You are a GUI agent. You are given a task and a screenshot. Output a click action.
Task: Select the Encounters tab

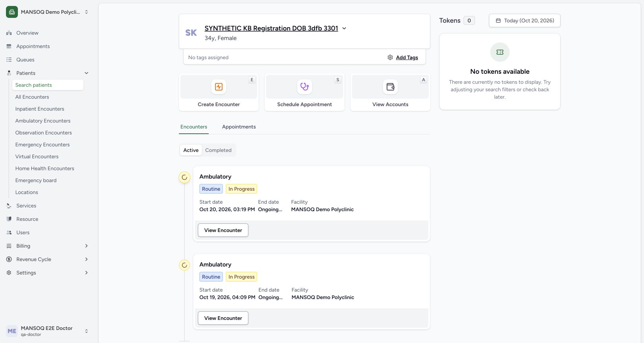194,127
